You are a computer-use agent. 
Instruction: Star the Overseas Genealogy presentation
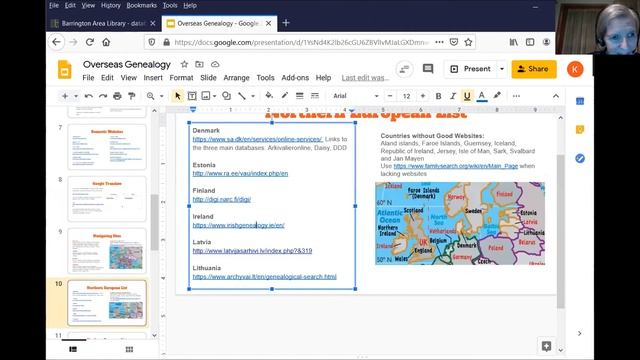click(x=184, y=64)
